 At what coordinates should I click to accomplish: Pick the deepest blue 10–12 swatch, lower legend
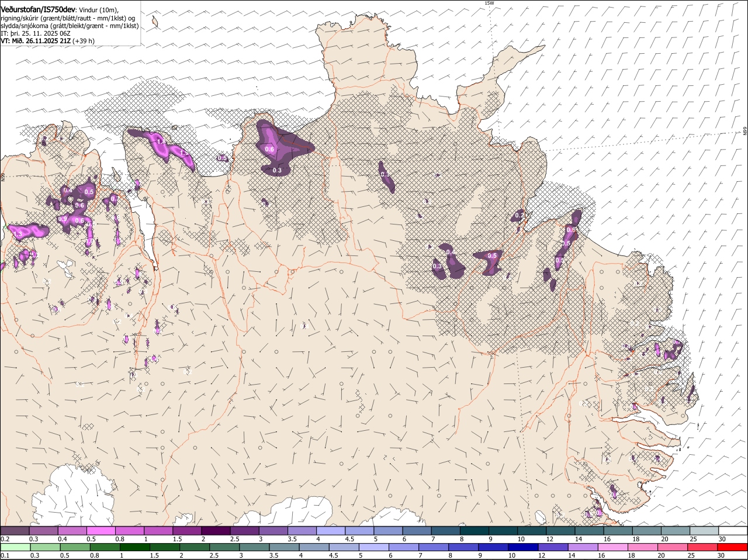(523, 547)
